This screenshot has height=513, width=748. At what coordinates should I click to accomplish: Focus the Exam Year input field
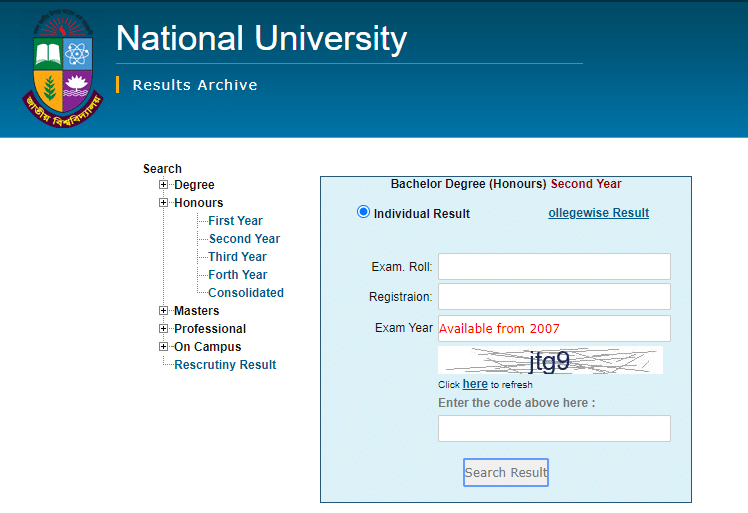coord(554,328)
